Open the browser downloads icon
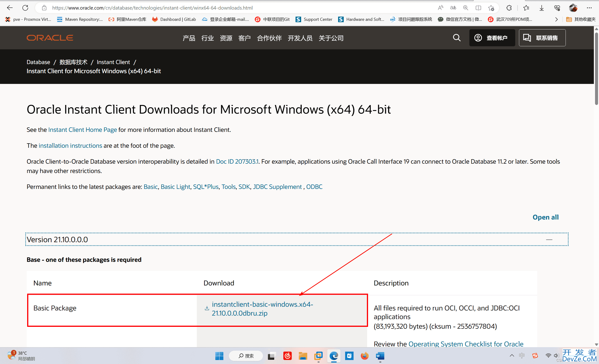This screenshot has height=364, width=599. (542, 8)
